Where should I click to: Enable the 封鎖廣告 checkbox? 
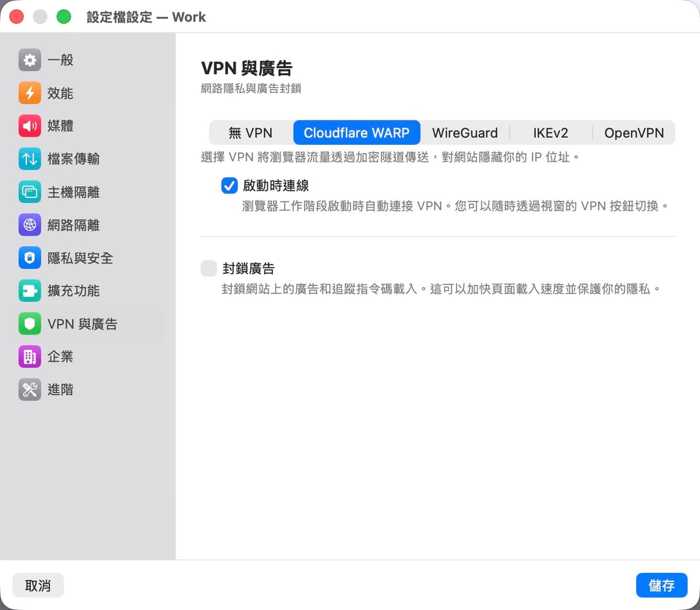pyautogui.click(x=209, y=269)
